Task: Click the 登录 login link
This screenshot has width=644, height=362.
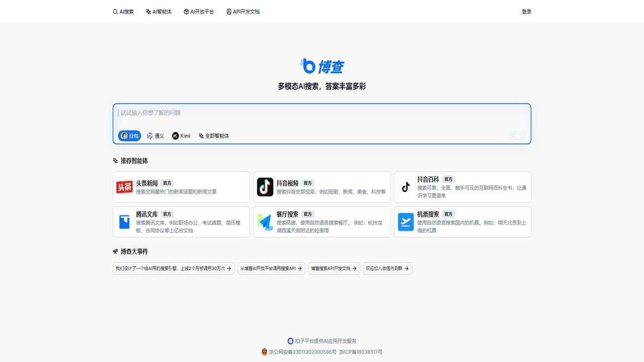Action: pyautogui.click(x=526, y=12)
